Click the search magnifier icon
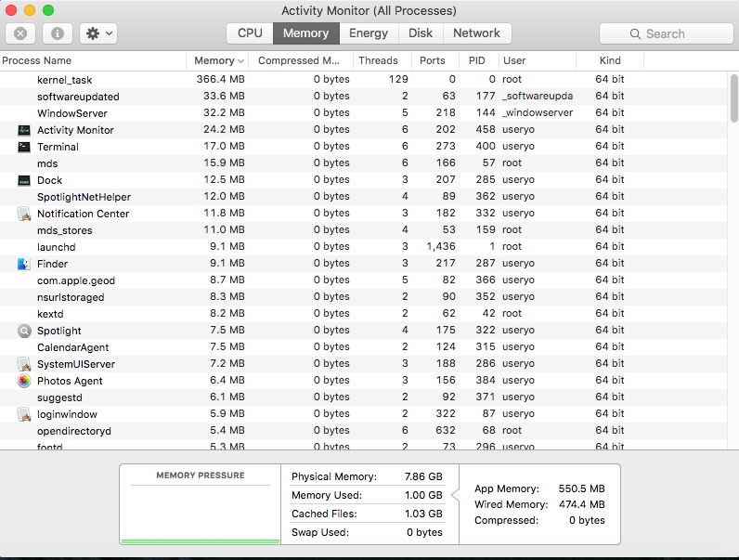739x560 pixels. pyautogui.click(x=635, y=34)
